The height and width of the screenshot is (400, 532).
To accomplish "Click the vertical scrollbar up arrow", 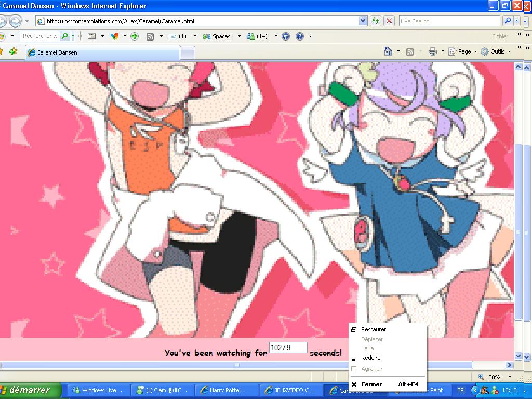I will [518, 67].
